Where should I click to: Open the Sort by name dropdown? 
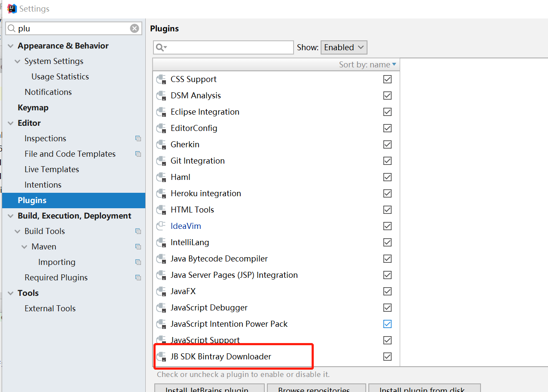pos(367,64)
